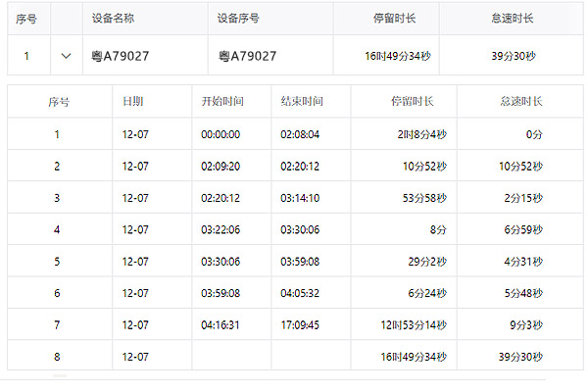Click the 日期 column header in detail table
Image resolution: width=588 pixels, height=392 pixels.
point(132,101)
